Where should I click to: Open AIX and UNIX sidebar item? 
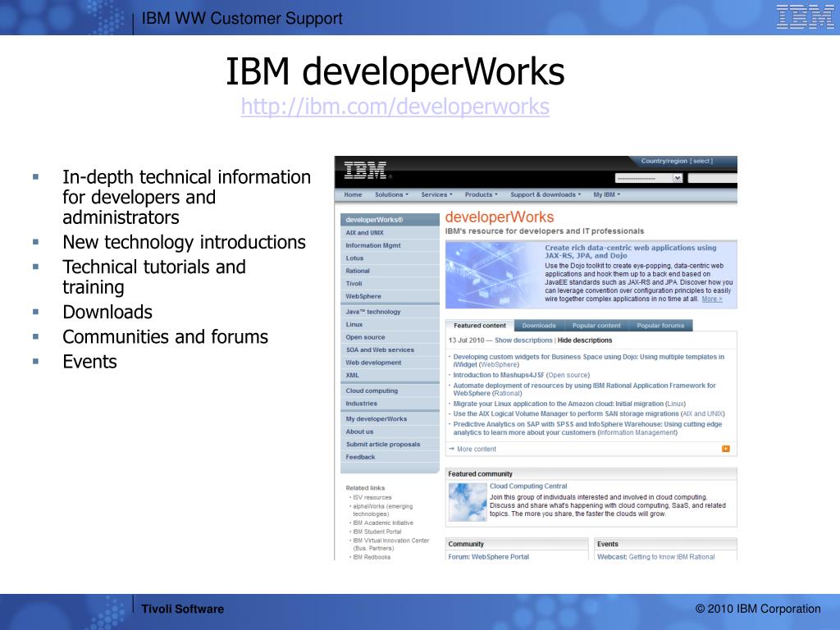coord(390,232)
